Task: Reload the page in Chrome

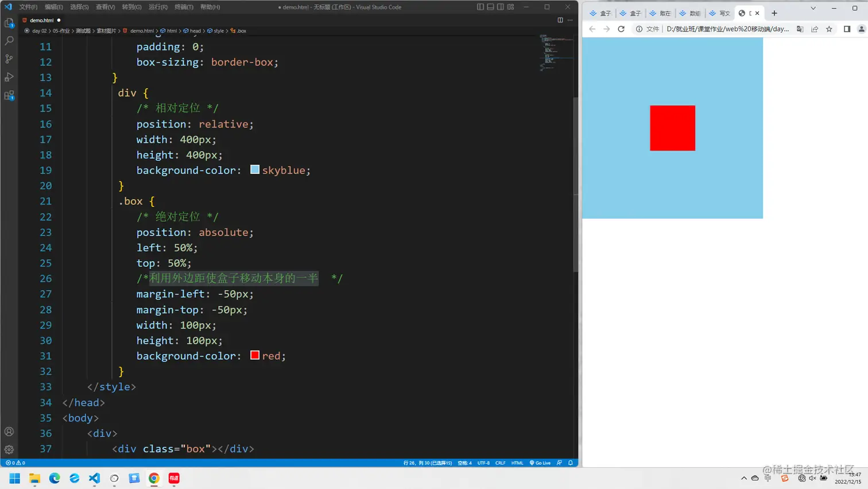Action: [621, 29]
